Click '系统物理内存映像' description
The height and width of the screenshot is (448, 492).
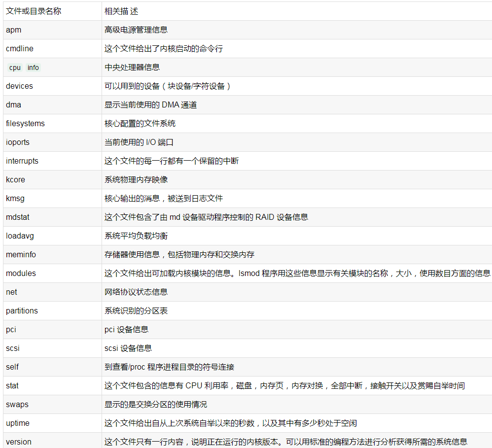click(x=136, y=180)
